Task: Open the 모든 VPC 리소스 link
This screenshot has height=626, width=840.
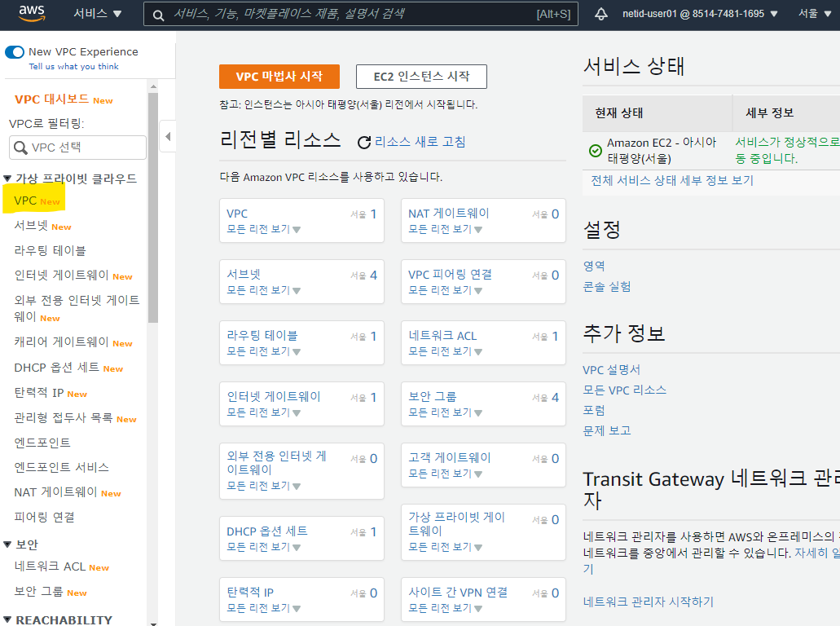Action: coord(624,390)
